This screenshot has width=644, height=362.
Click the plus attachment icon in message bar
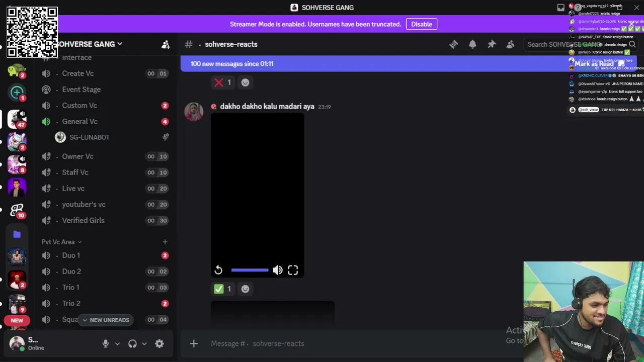tap(194, 343)
